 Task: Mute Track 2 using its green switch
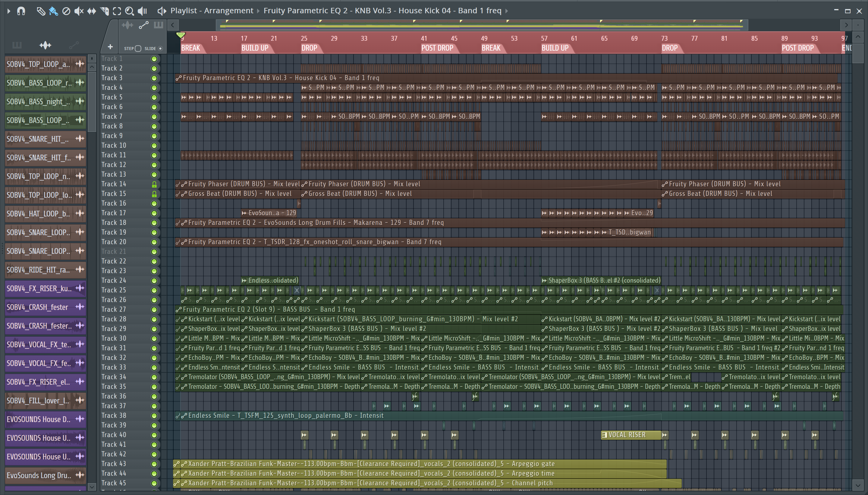pos(154,68)
